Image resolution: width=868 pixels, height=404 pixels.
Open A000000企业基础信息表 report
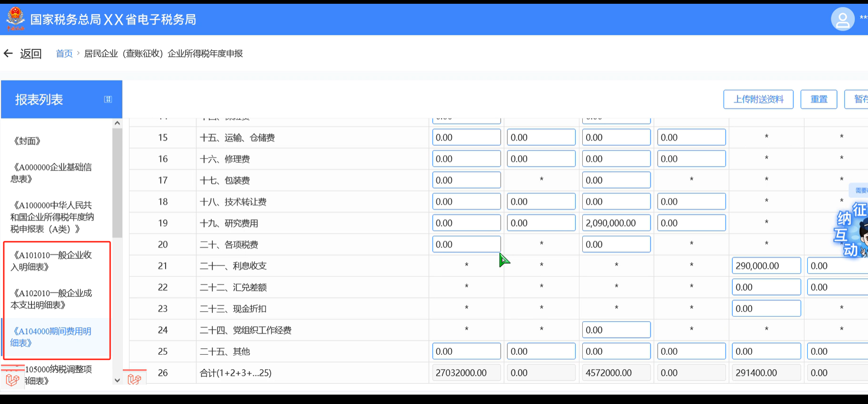[51, 173]
